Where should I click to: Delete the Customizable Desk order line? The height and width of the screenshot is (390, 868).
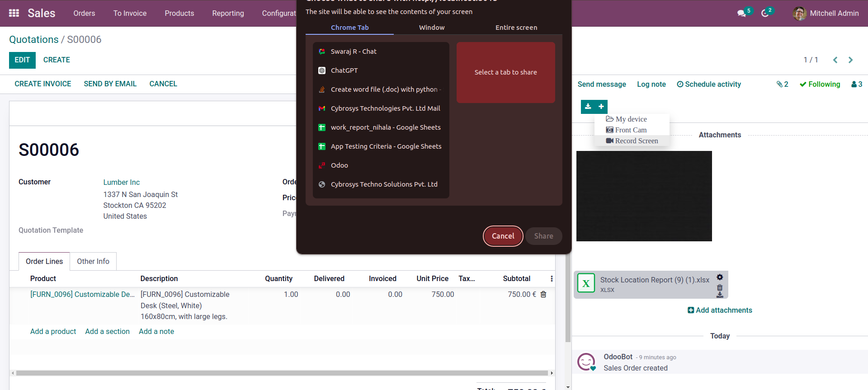coord(543,294)
